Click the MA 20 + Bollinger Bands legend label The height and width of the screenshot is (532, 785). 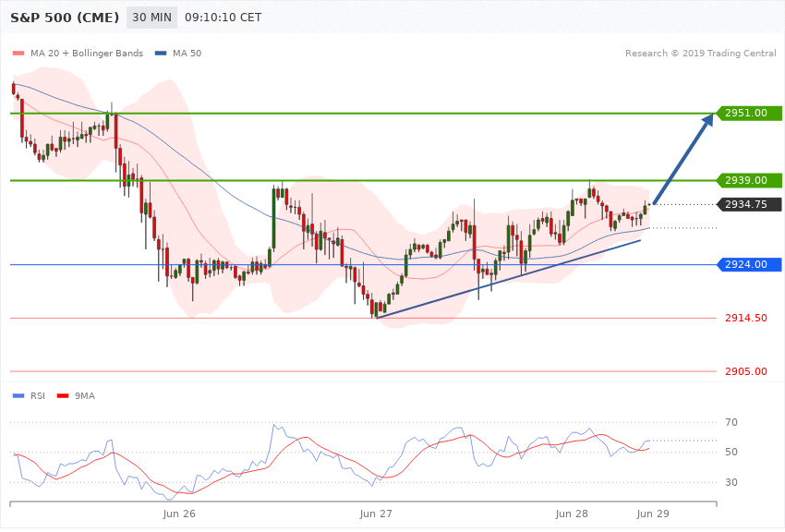tap(87, 53)
